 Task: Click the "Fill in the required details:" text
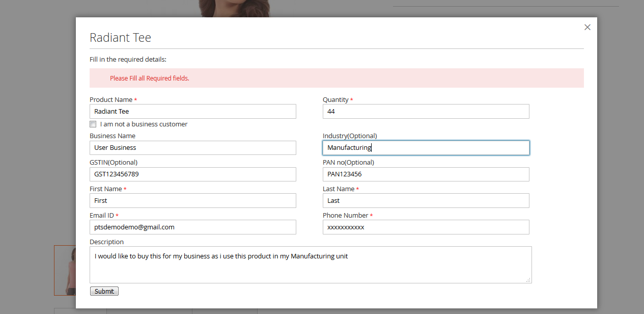(x=128, y=60)
